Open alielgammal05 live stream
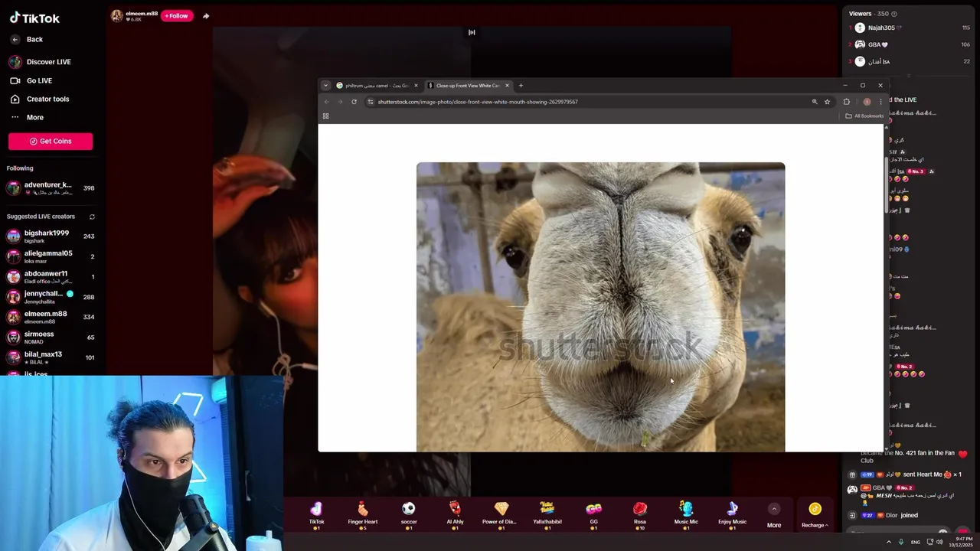 tap(50, 256)
